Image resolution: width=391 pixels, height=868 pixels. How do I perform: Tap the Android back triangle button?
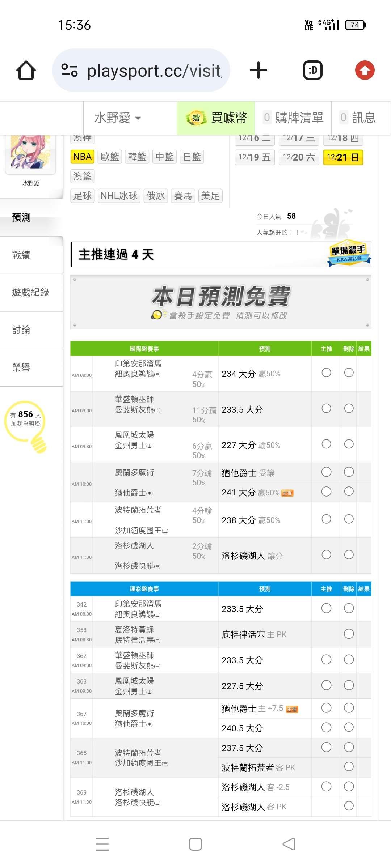(x=289, y=844)
